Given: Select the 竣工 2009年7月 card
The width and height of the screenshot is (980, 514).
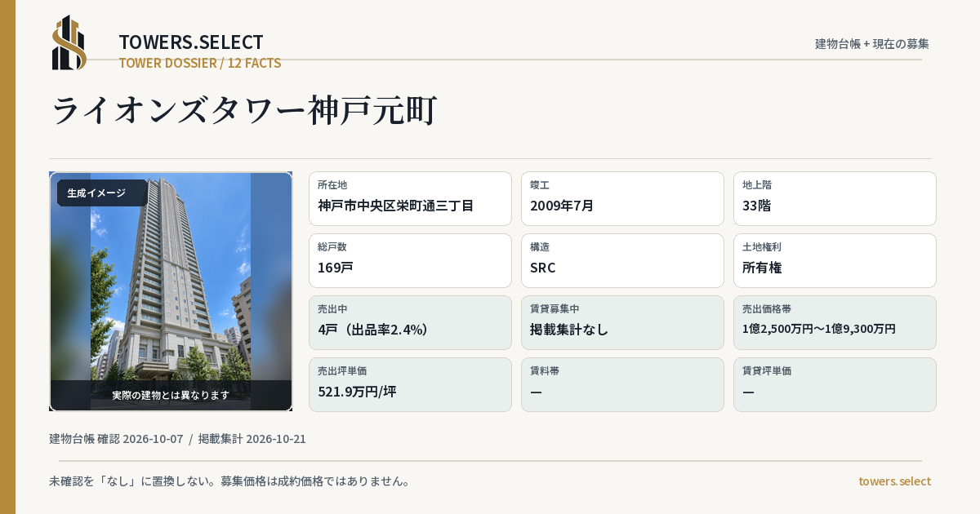Looking at the screenshot, I should (622, 198).
